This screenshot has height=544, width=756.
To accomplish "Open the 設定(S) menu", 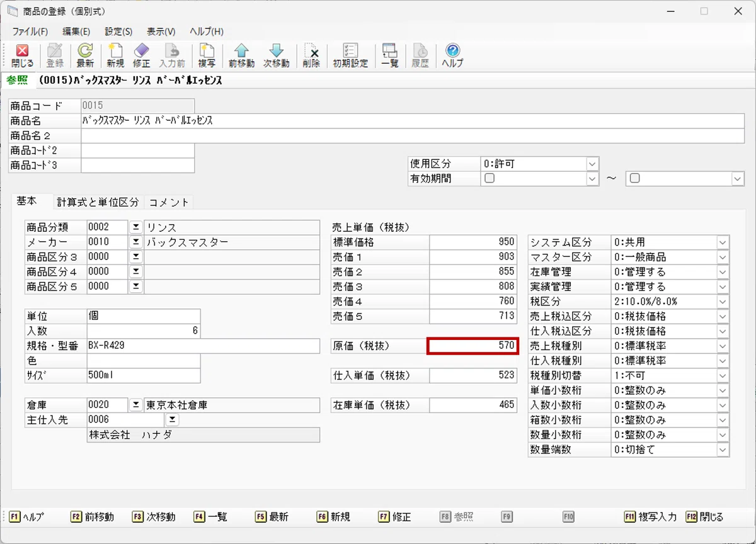I will (x=118, y=31).
